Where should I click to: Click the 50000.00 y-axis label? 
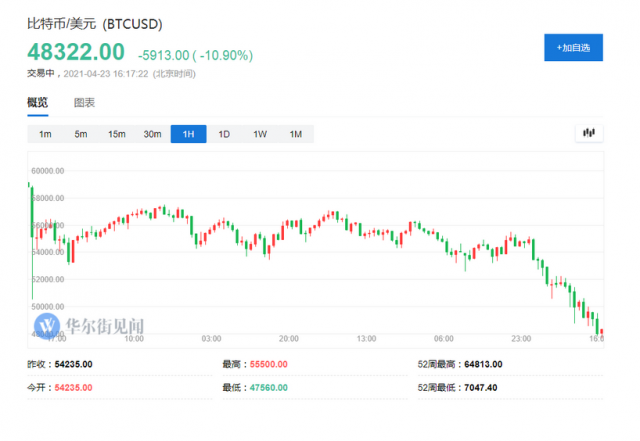click(48, 307)
